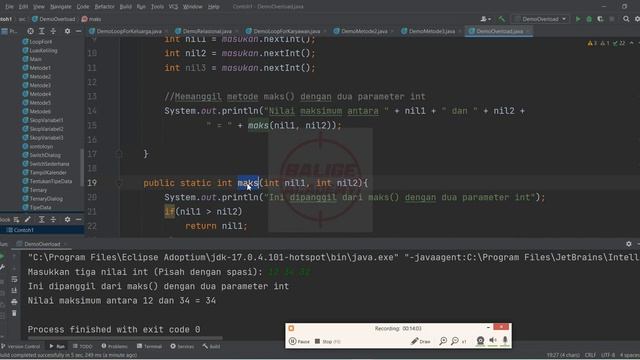Open Problems tool window
This screenshot has width=640, height=360.
click(x=114, y=346)
